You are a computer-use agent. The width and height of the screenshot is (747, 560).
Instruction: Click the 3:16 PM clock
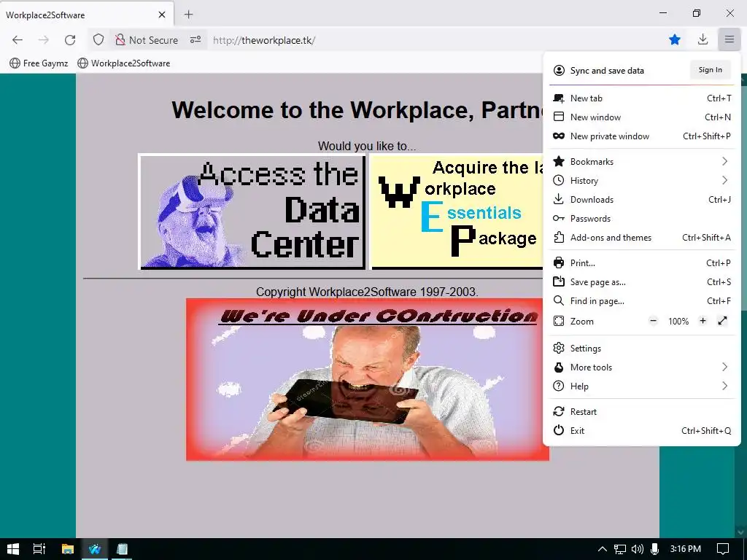click(x=686, y=549)
